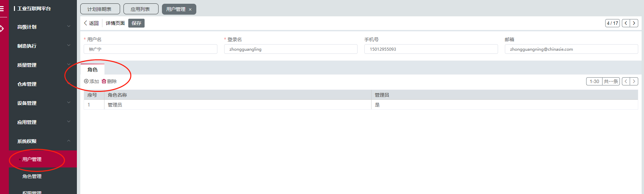Image resolution: width=644 pixels, height=194 pixels.
Task: Go to previous user record arrow
Action: (626, 23)
